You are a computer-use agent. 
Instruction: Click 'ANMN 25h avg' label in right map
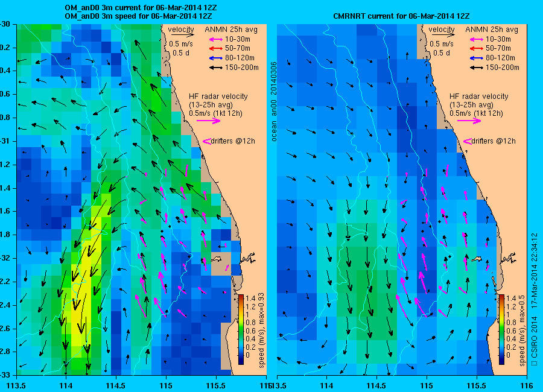pyautogui.click(x=492, y=30)
